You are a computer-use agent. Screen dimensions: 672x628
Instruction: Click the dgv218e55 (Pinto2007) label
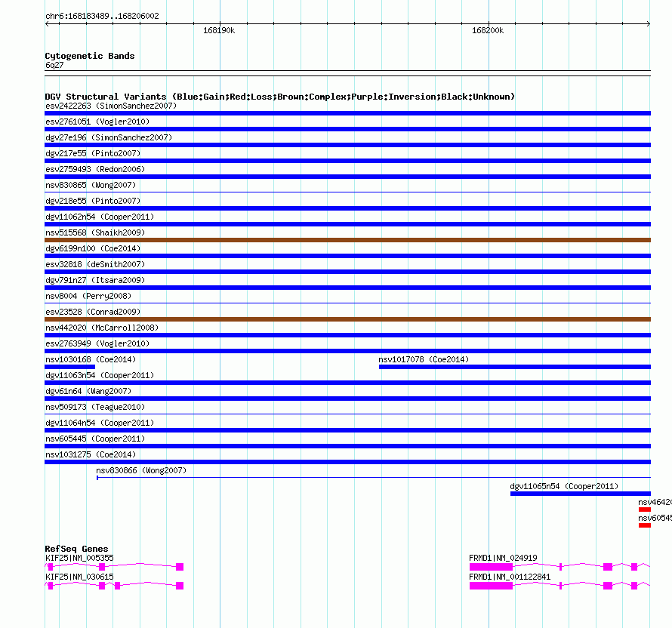pyautogui.click(x=93, y=201)
